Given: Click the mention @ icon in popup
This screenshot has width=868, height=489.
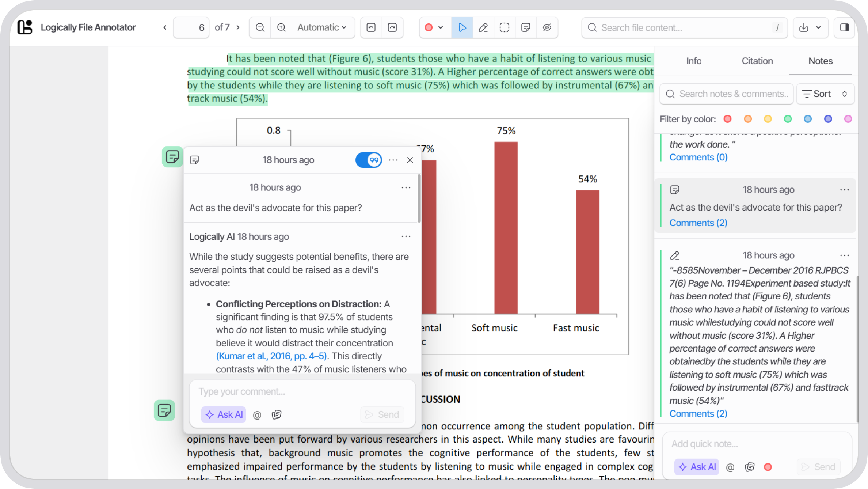Looking at the screenshot, I should click(257, 415).
